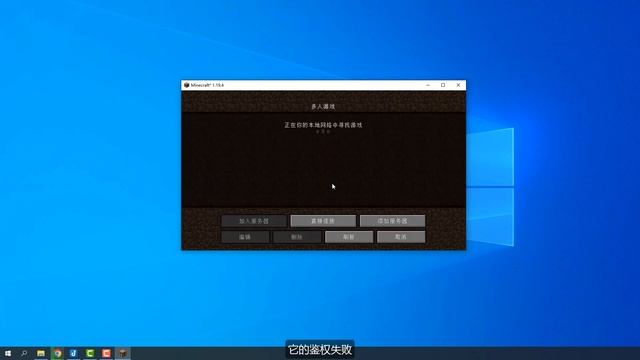Click the 刷新 (Refresh) button

pos(349,237)
